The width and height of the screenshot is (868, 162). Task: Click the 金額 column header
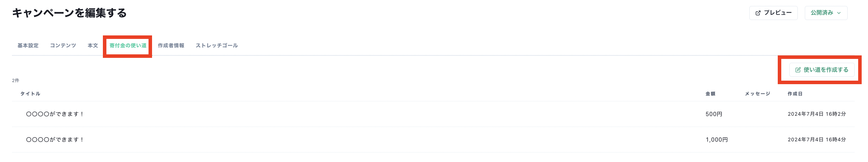710,94
